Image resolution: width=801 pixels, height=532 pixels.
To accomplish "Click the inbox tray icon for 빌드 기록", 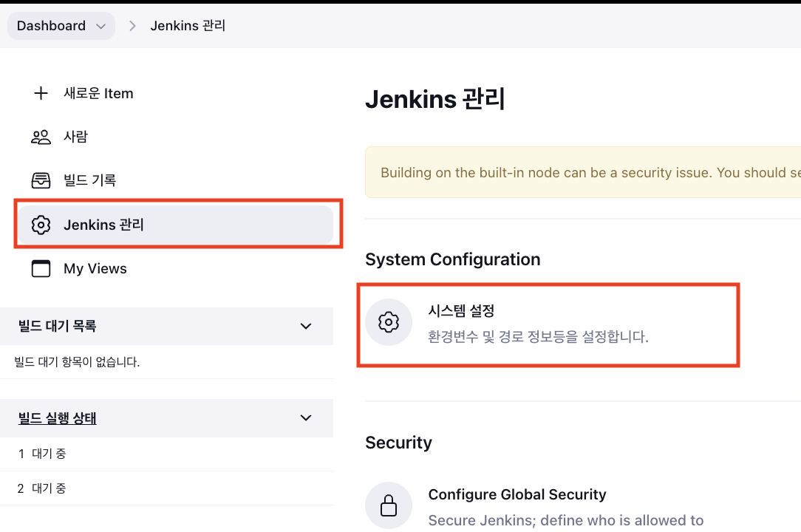I will coord(41,180).
